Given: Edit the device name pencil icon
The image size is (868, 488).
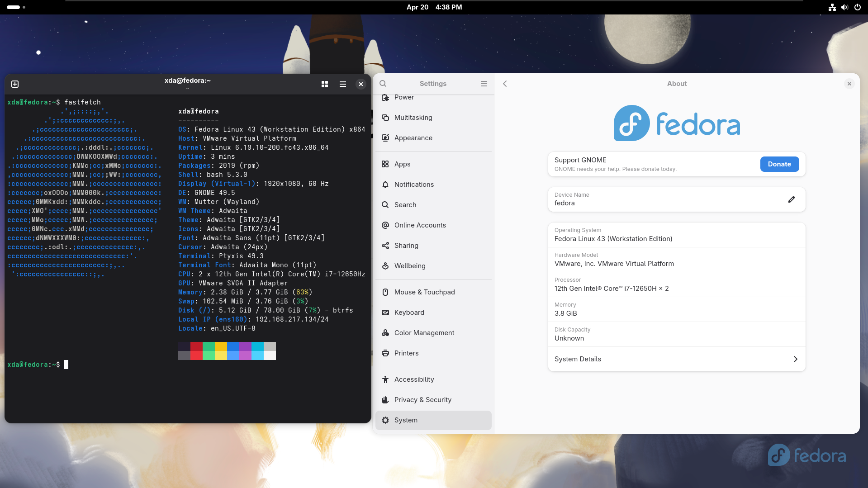Looking at the screenshot, I should click(x=792, y=199).
